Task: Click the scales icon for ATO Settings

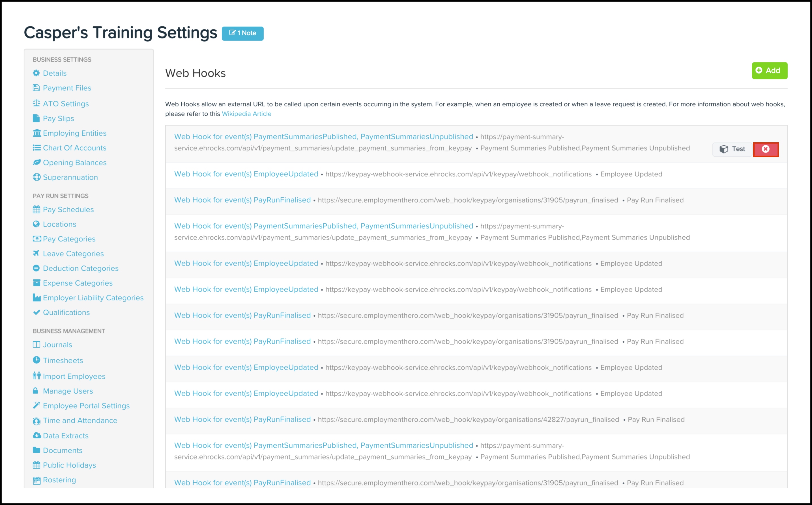Action: coord(36,103)
